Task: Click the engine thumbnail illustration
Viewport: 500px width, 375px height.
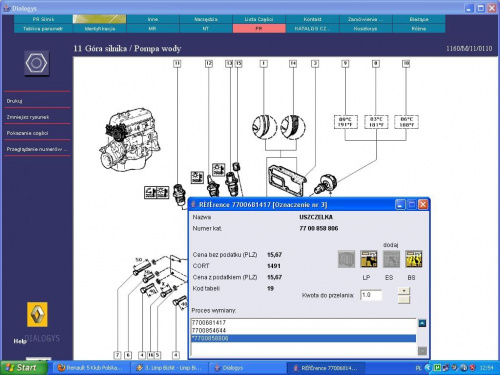Action: tap(129, 139)
